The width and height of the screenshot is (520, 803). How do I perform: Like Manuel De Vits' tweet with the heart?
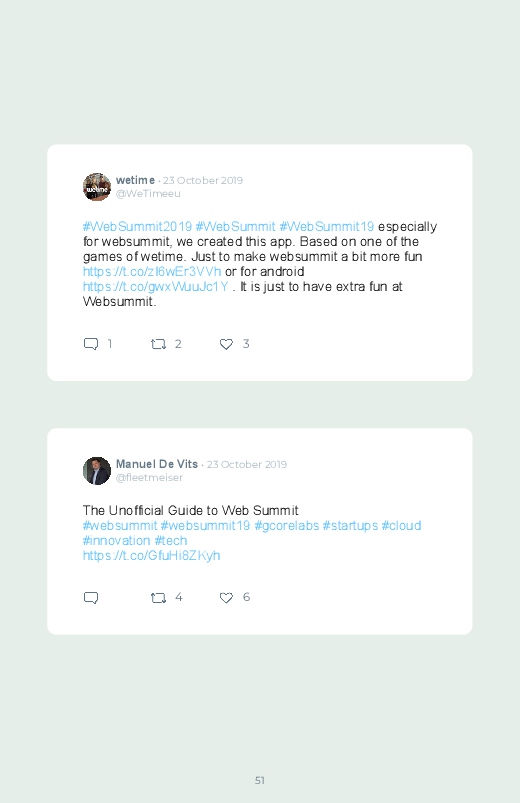tap(226, 598)
